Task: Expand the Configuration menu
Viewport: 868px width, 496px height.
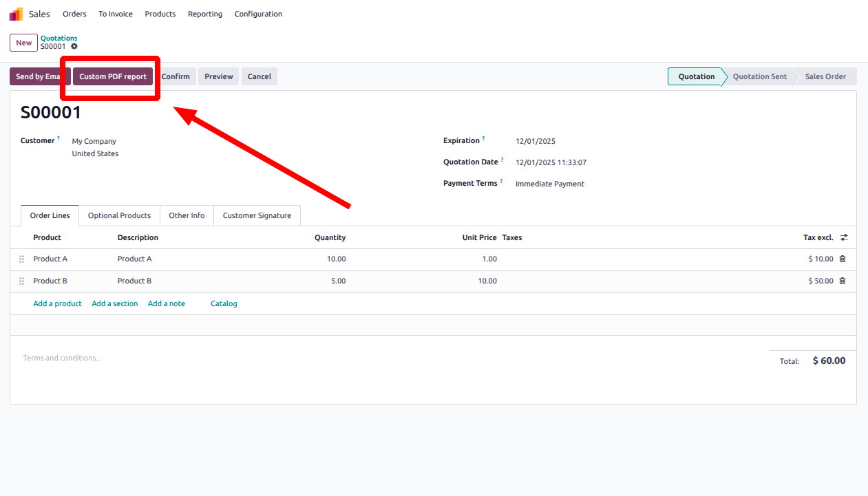Action: point(258,14)
